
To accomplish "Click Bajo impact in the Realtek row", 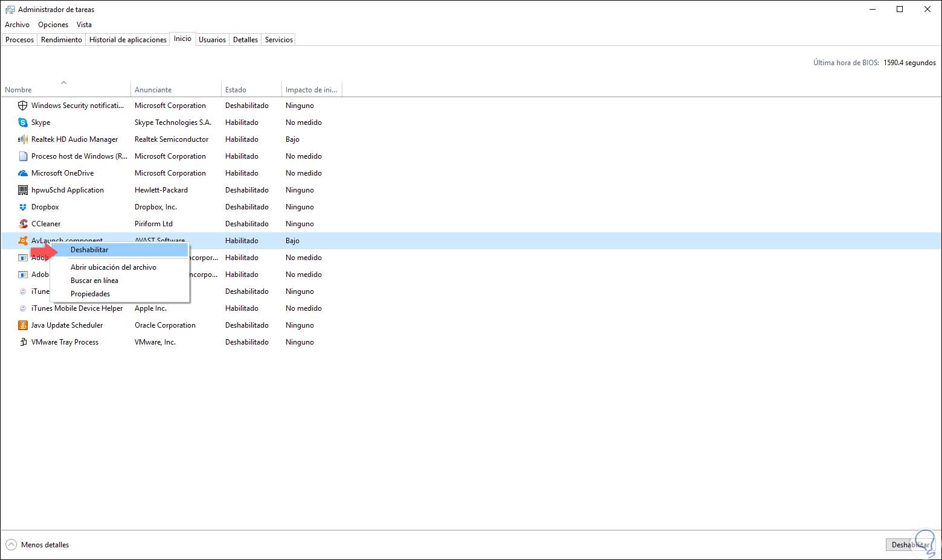I will (x=292, y=139).
